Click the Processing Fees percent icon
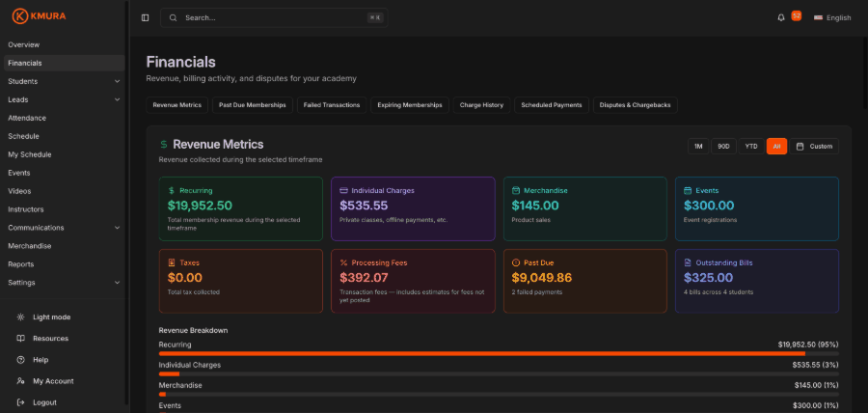 coord(343,262)
